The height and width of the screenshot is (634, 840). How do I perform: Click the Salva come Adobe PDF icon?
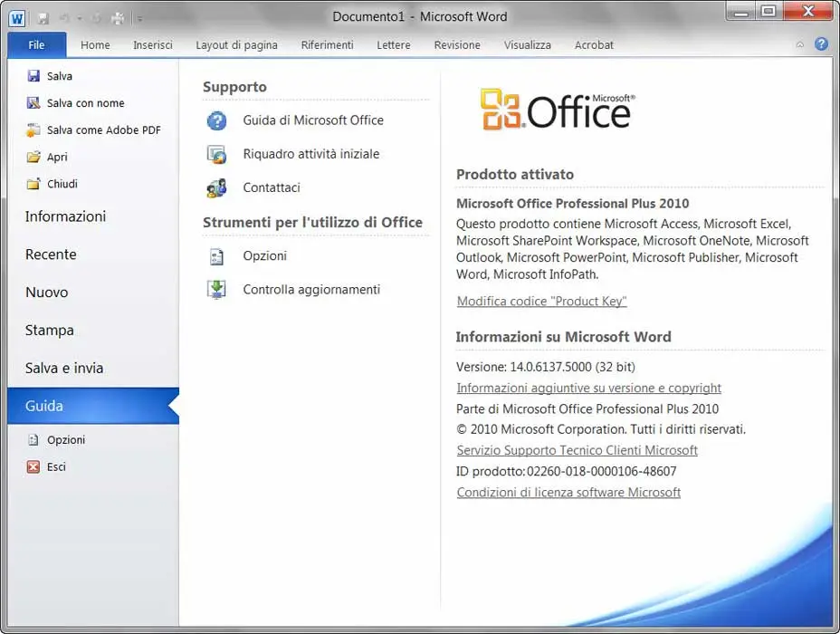[x=33, y=130]
